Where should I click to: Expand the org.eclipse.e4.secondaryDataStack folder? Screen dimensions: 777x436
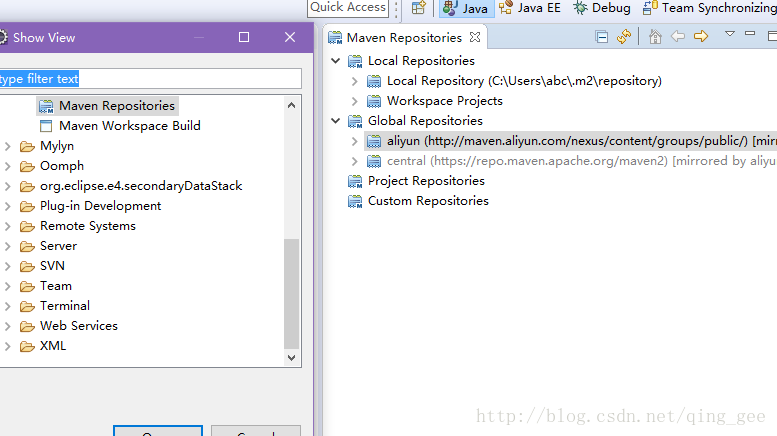pos(7,186)
